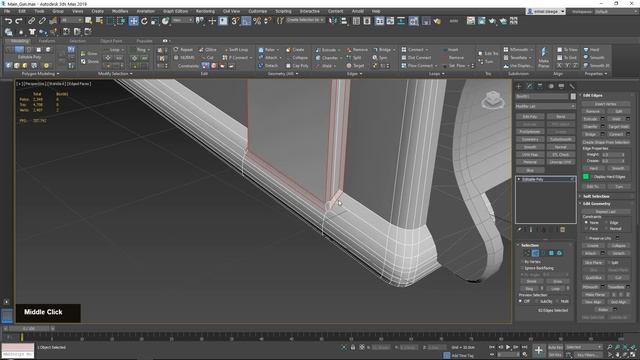Open the Motion panel icon
This screenshot has height=360, width=640.
coord(551,86)
